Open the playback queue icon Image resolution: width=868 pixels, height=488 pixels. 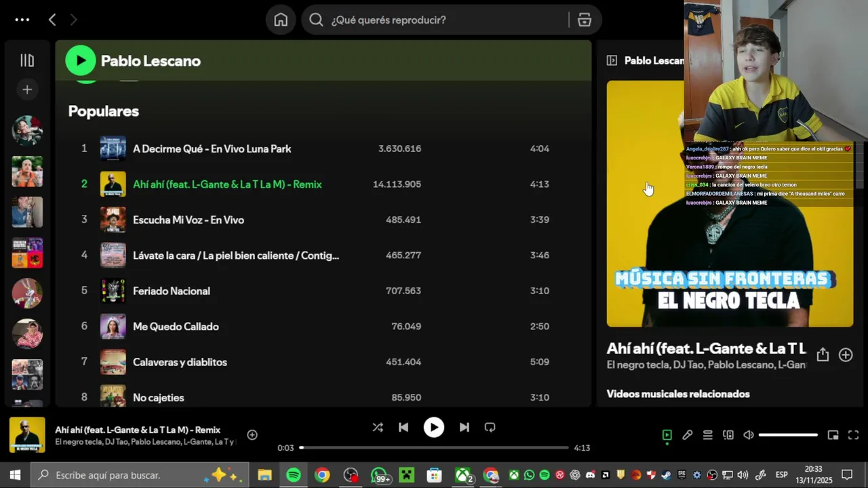708,435
